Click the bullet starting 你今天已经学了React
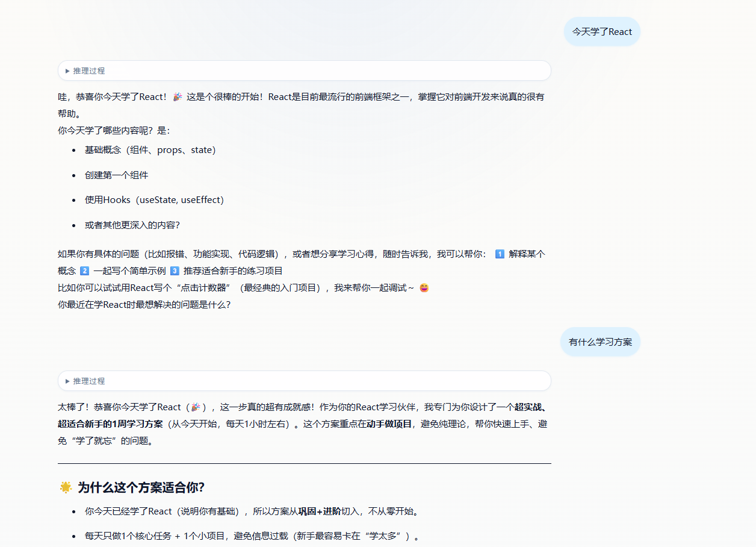This screenshot has height=547, width=756. 252,511
